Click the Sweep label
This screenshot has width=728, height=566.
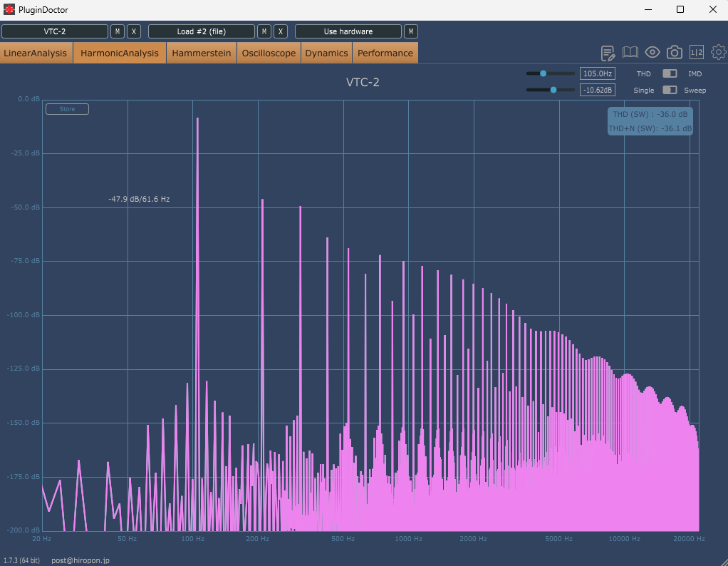tap(695, 90)
